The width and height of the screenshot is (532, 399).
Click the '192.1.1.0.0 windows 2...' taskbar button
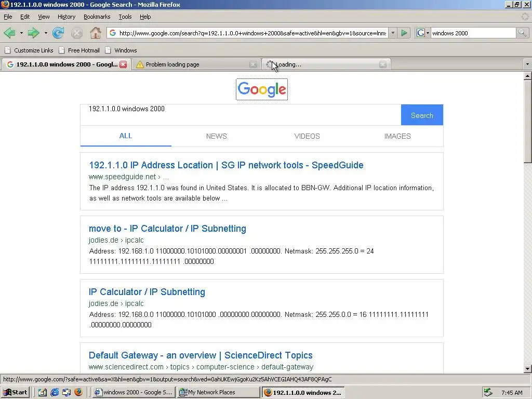[x=303, y=392]
